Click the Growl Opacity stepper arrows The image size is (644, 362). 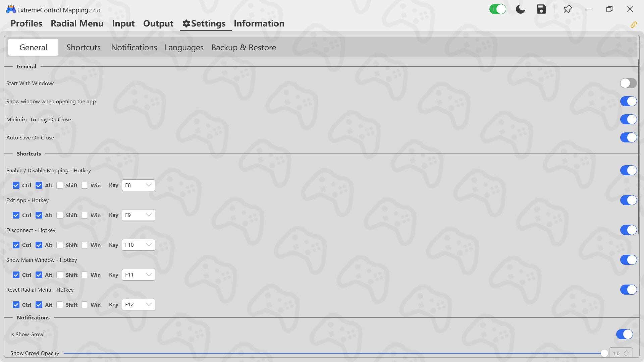626,353
